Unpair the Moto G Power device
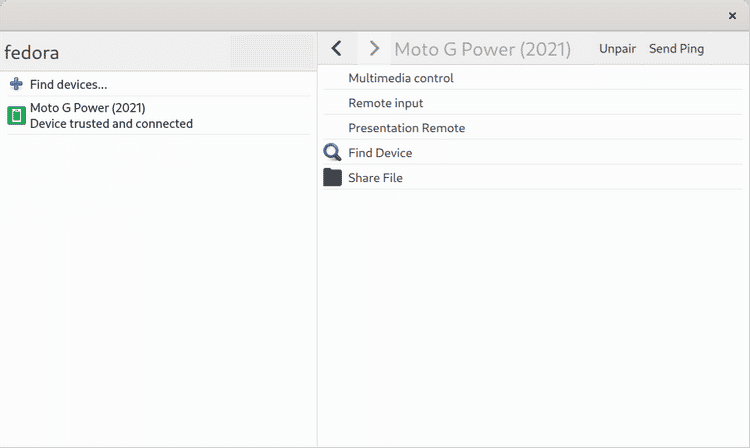Image resolution: width=750 pixels, height=448 pixels. pyautogui.click(x=617, y=49)
